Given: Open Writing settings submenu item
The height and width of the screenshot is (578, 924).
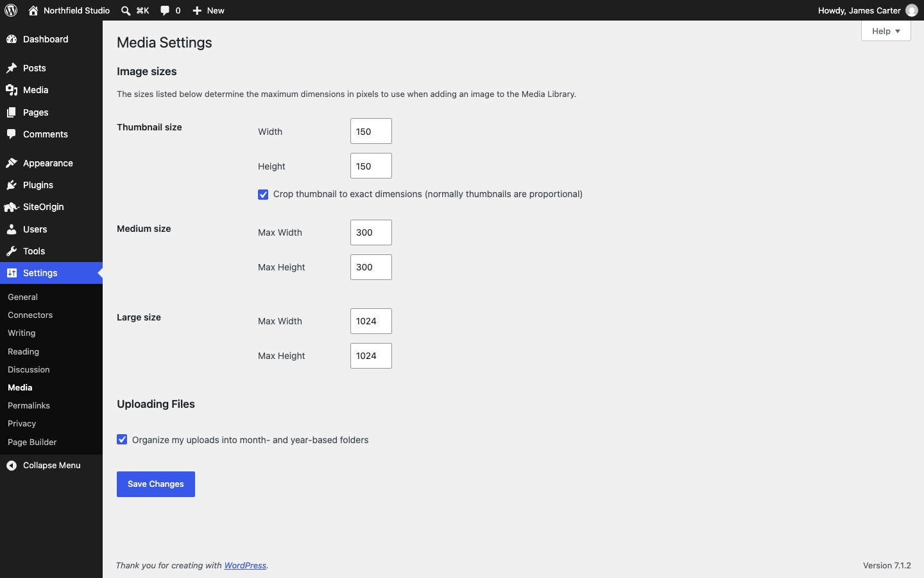Looking at the screenshot, I should (x=22, y=333).
